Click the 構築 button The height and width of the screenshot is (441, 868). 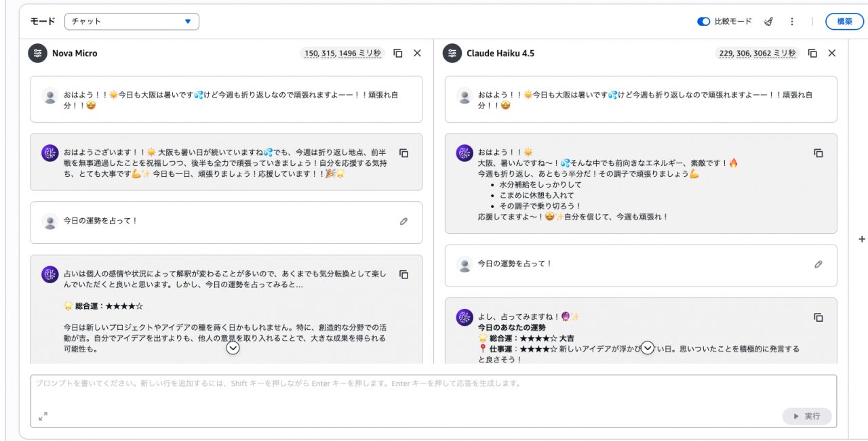pos(844,22)
